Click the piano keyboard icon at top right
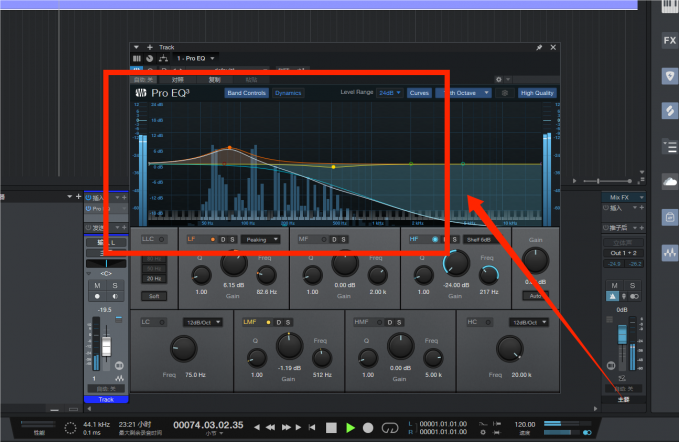This screenshot has height=442, width=679. (x=669, y=6)
